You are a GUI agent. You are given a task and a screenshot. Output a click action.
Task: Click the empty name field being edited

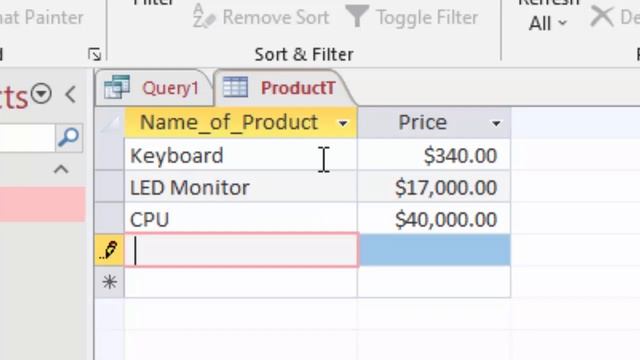pyautogui.click(x=242, y=250)
